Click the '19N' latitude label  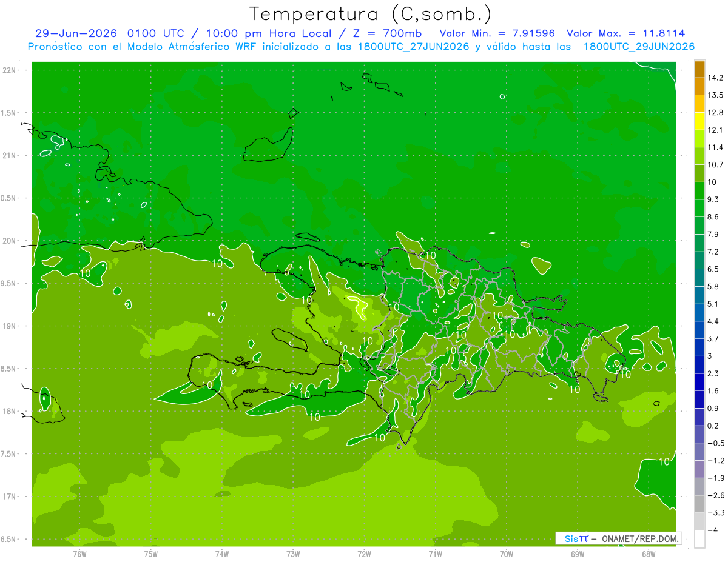[x=10, y=326]
